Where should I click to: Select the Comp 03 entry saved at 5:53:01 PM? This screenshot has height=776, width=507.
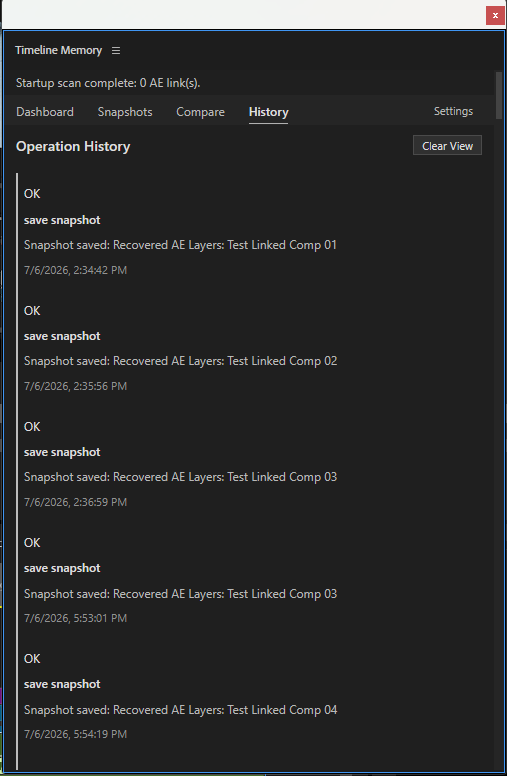tap(180, 580)
